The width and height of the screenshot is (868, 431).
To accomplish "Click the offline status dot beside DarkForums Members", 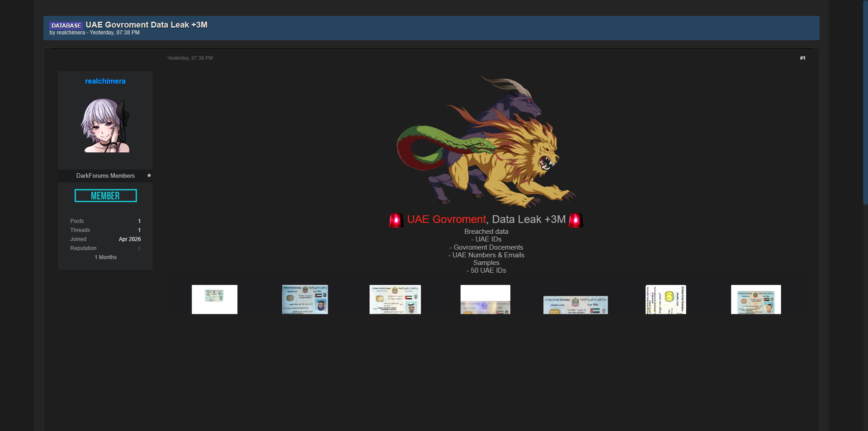I will point(149,175).
